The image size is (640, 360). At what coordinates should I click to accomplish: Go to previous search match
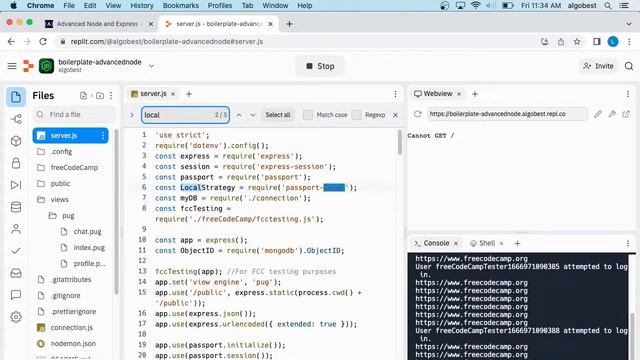(239, 115)
